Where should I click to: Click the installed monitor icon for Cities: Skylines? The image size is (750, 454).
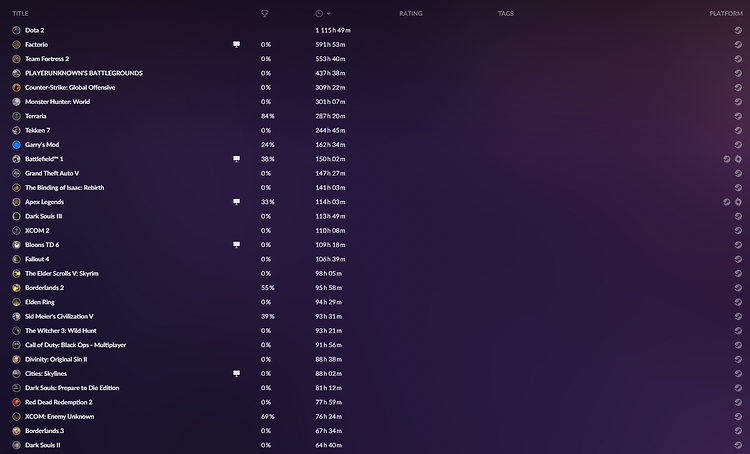click(x=236, y=373)
